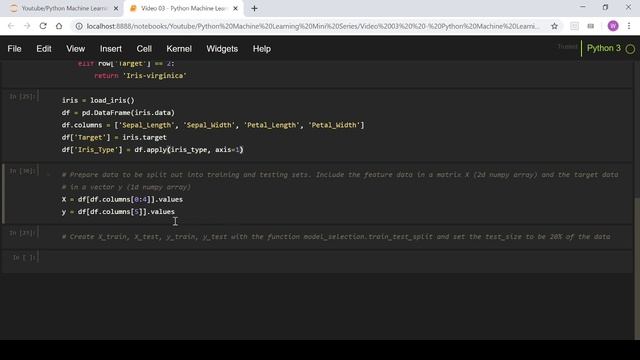This screenshot has height=360, width=640.
Task: Open the Help menu
Action: click(x=262, y=49)
